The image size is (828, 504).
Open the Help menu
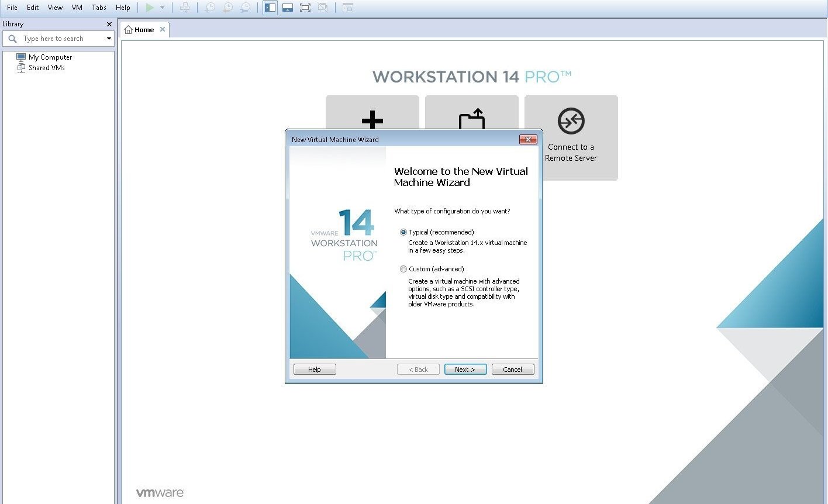point(123,8)
